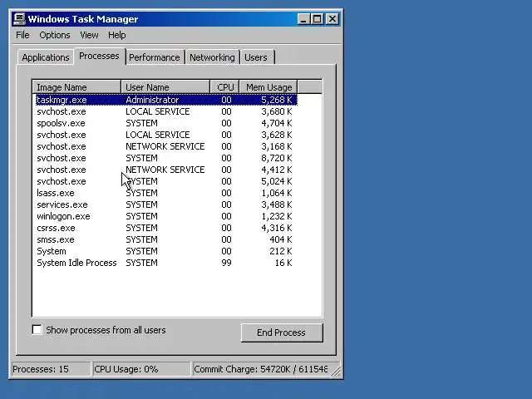Select the spoolsv.exe process
The image size is (532, 399).
tap(166, 123)
